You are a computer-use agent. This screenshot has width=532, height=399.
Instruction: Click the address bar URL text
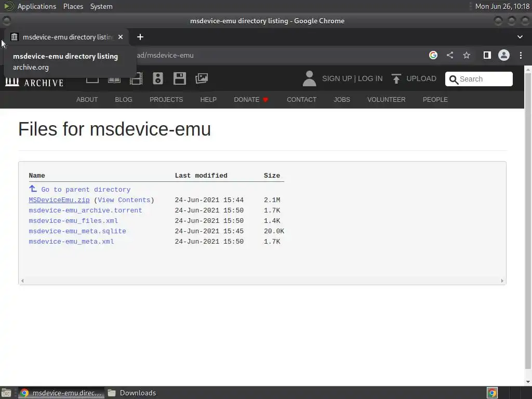165,55
